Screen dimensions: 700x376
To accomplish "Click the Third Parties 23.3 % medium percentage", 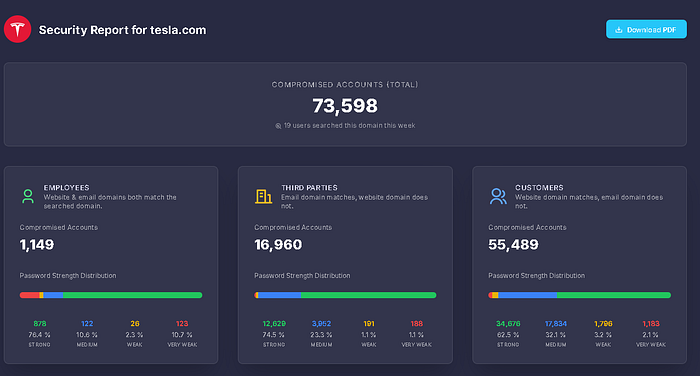I will [x=321, y=334].
